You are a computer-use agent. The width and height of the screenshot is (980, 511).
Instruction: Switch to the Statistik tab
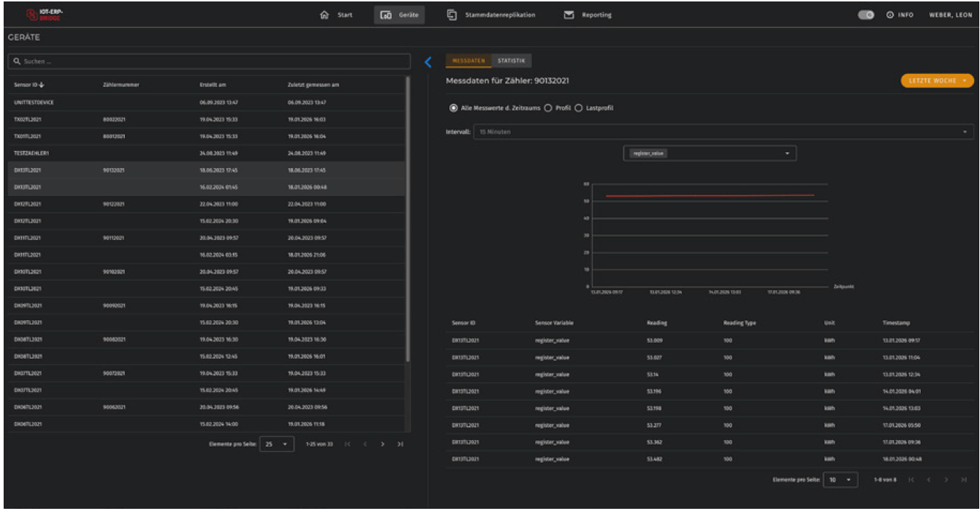[512, 61]
